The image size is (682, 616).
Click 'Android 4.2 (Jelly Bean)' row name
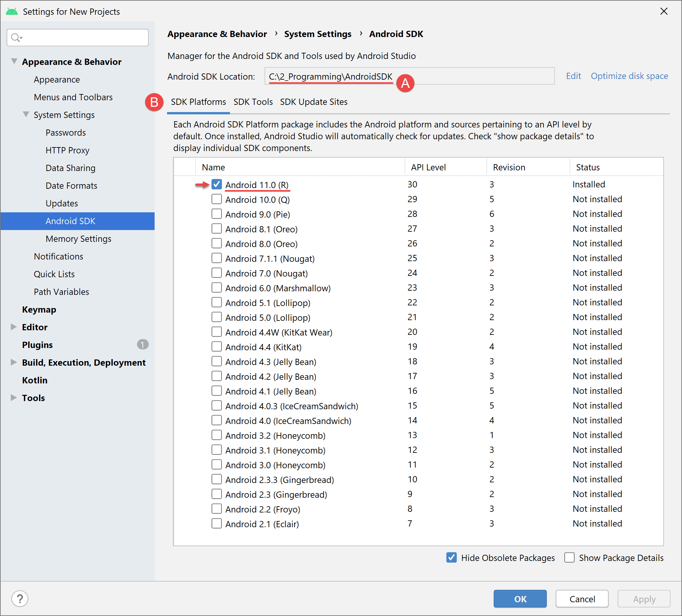pos(271,377)
